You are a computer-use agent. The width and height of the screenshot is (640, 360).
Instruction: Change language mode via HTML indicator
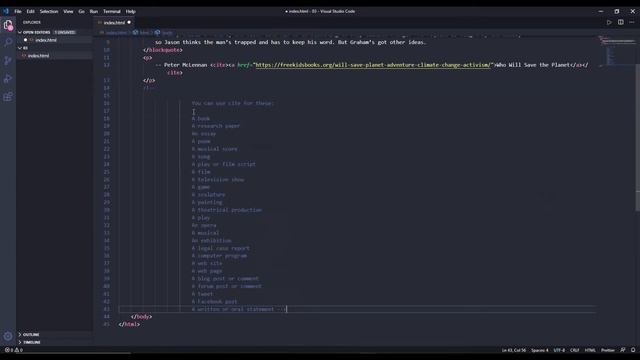pos(590,350)
